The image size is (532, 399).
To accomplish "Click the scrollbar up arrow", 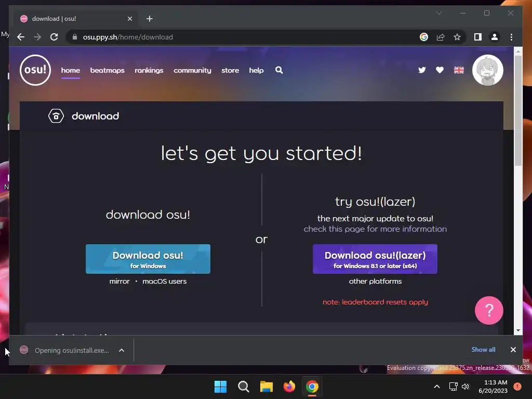I will tap(518, 51).
